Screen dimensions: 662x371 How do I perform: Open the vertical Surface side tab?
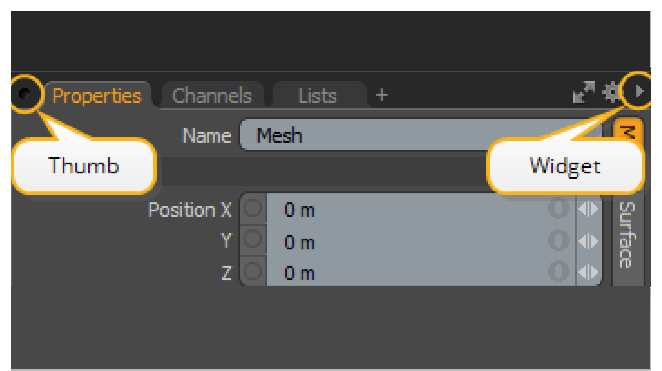[x=627, y=236]
